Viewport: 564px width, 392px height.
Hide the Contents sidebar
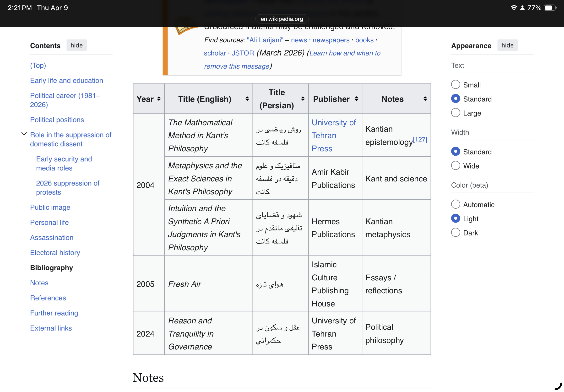click(x=76, y=45)
